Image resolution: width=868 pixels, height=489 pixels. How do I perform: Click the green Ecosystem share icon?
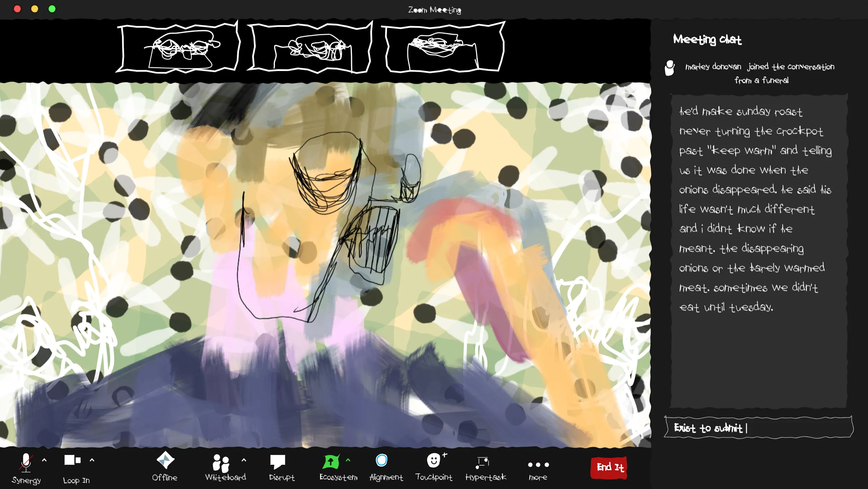pos(331,462)
